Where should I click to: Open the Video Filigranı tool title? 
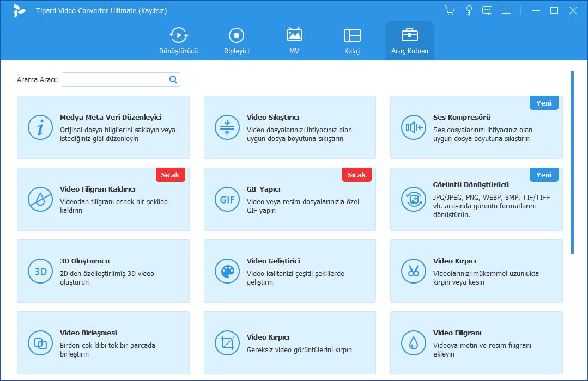(x=457, y=333)
